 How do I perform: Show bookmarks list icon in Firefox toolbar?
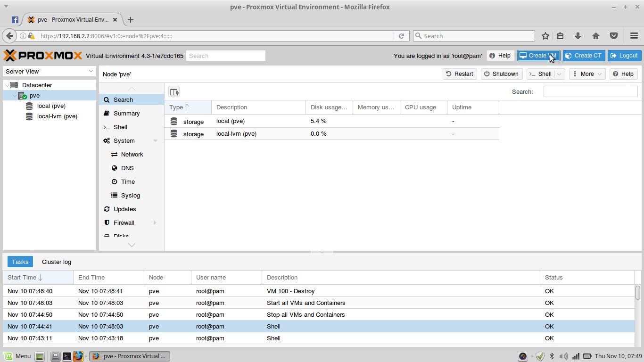[x=561, y=36]
